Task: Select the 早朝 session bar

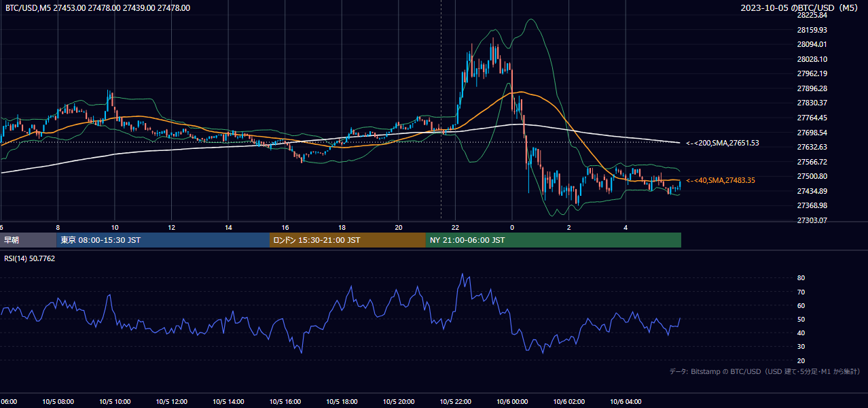Action: [29, 240]
